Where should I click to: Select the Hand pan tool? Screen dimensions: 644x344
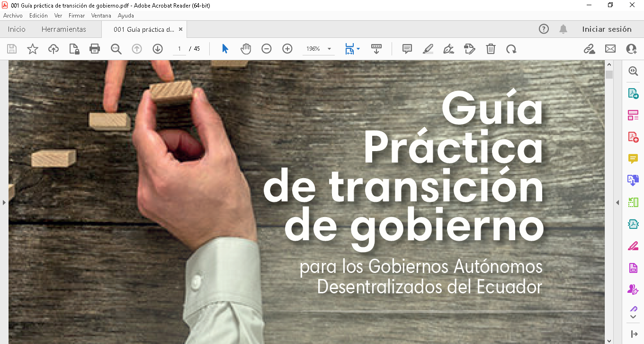[x=246, y=49]
